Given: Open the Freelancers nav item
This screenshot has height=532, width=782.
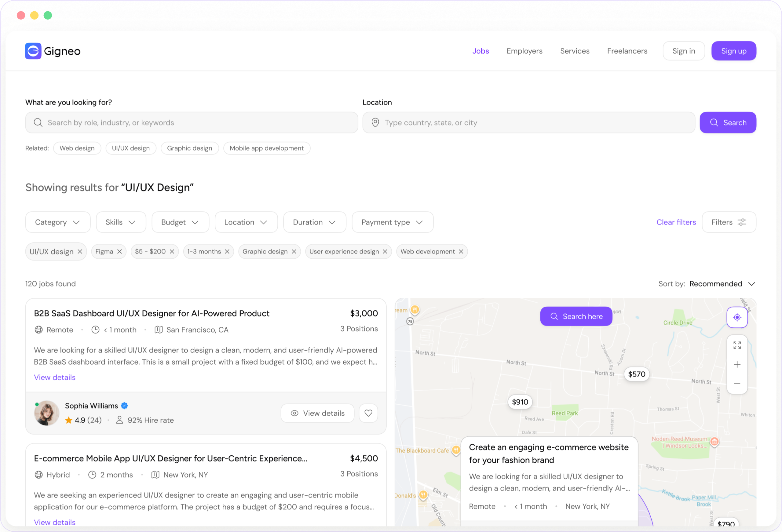Looking at the screenshot, I should pyautogui.click(x=627, y=51).
